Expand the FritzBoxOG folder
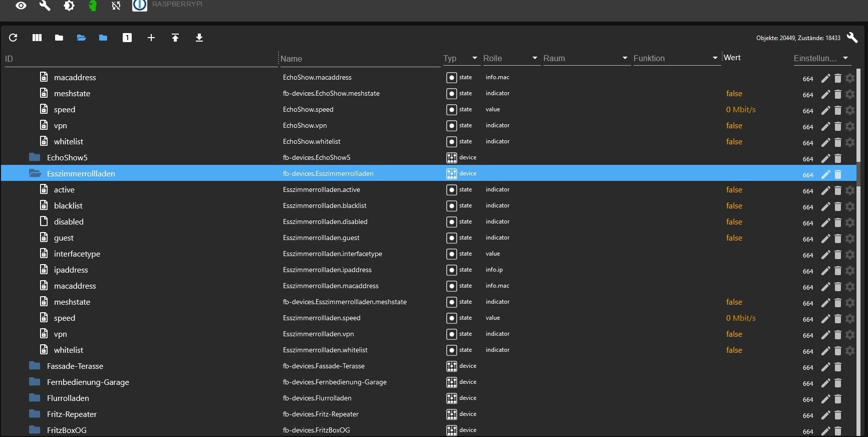The width and height of the screenshot is (868, 437). click(35, 430)
